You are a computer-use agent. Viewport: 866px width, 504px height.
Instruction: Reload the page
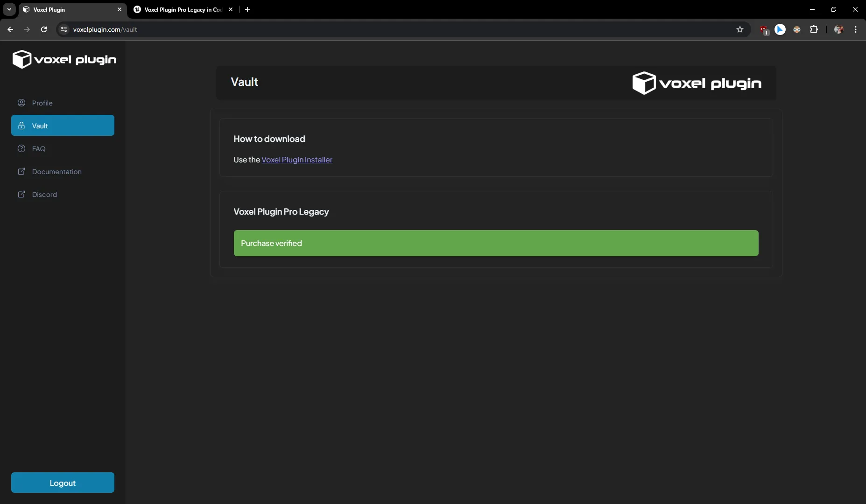coord(44,29)
